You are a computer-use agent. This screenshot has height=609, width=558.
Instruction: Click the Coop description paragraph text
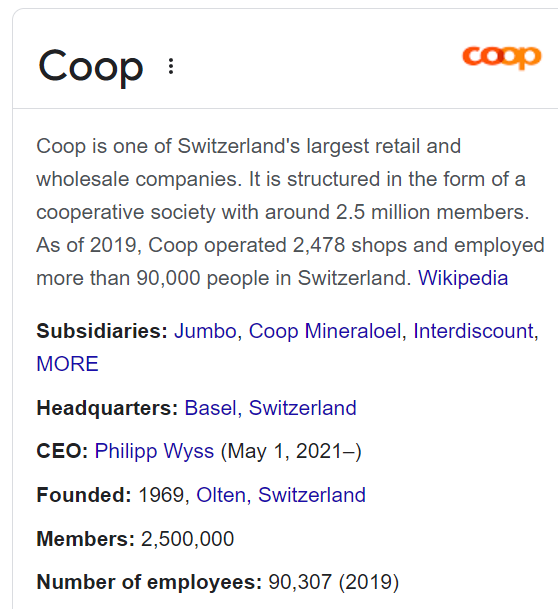pyautogui.click(x=290, y=212)
